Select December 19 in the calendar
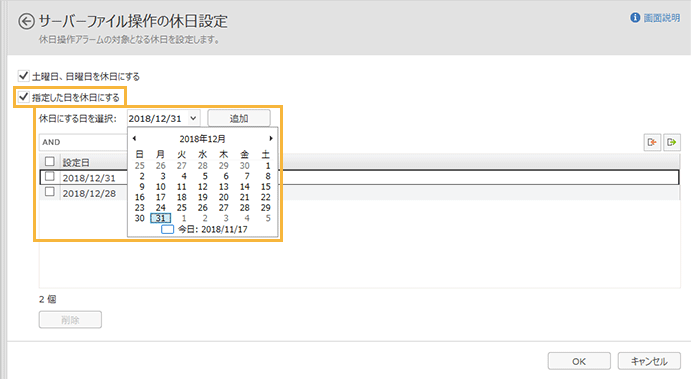 coord(203,197)
